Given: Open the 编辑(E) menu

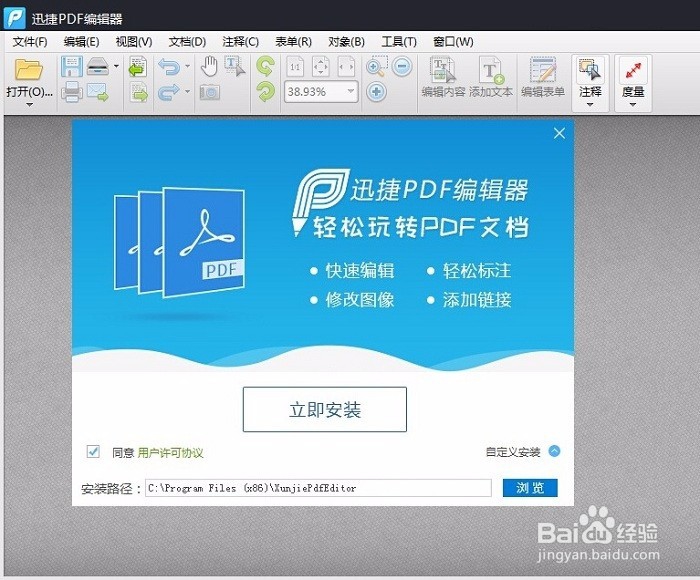Looking at the screenshot, I should (x=81, y=42).
